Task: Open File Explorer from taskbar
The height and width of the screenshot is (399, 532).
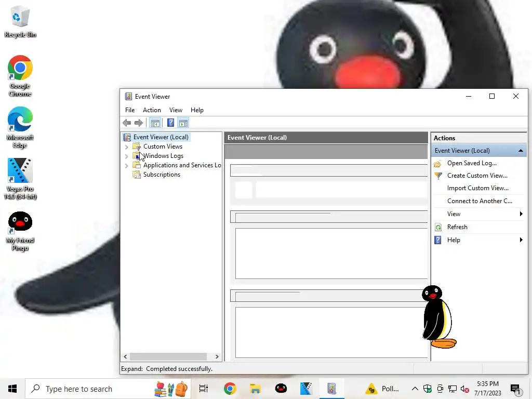Action: 255,389
